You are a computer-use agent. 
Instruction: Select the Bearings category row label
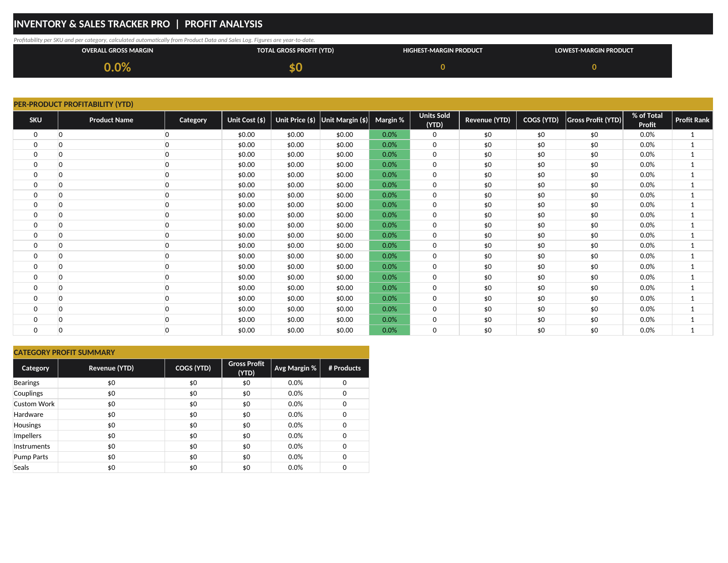coord(26,383)
